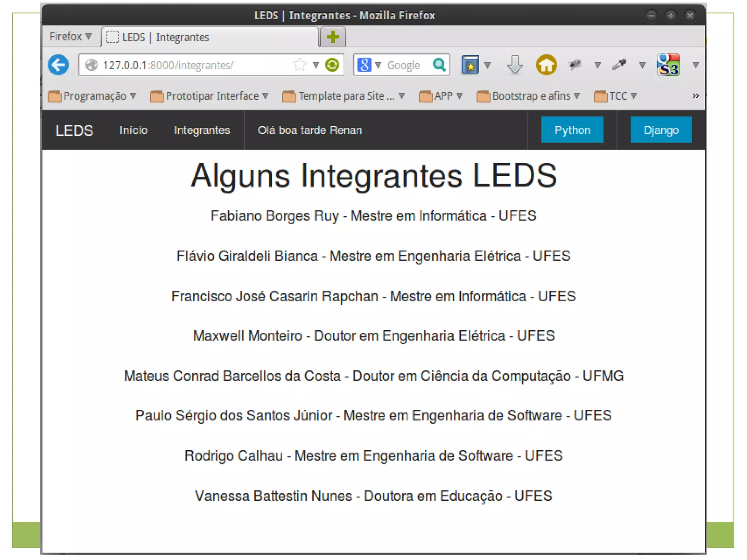Open Integrantes in the navbar
This screenshot has height=560, width=747.
point(202,130)
